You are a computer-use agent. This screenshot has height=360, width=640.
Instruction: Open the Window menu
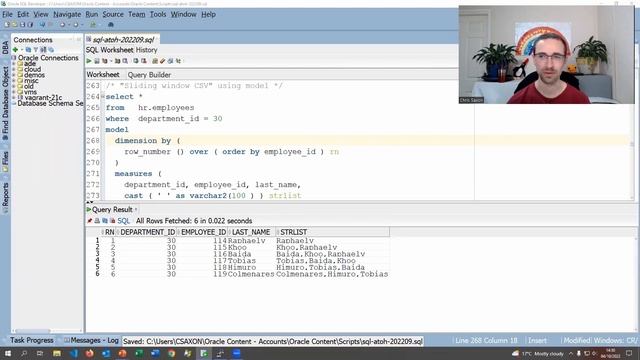183,14
